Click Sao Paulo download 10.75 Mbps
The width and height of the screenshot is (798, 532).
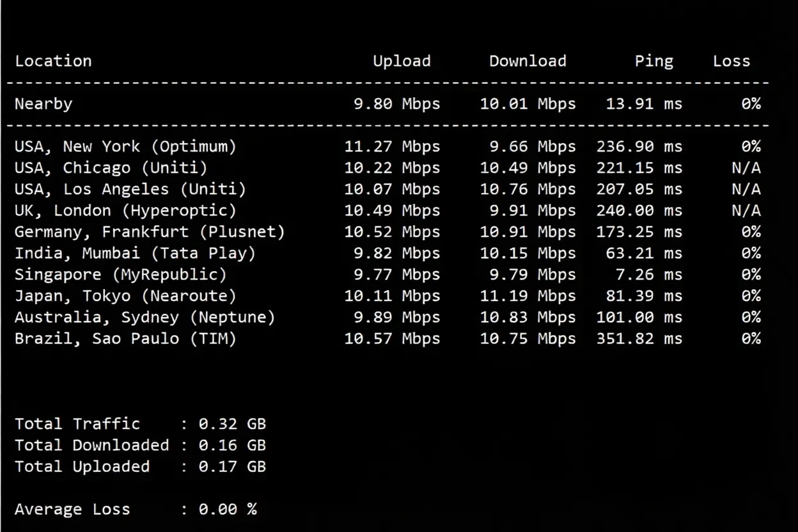click(x=528, y=339)
